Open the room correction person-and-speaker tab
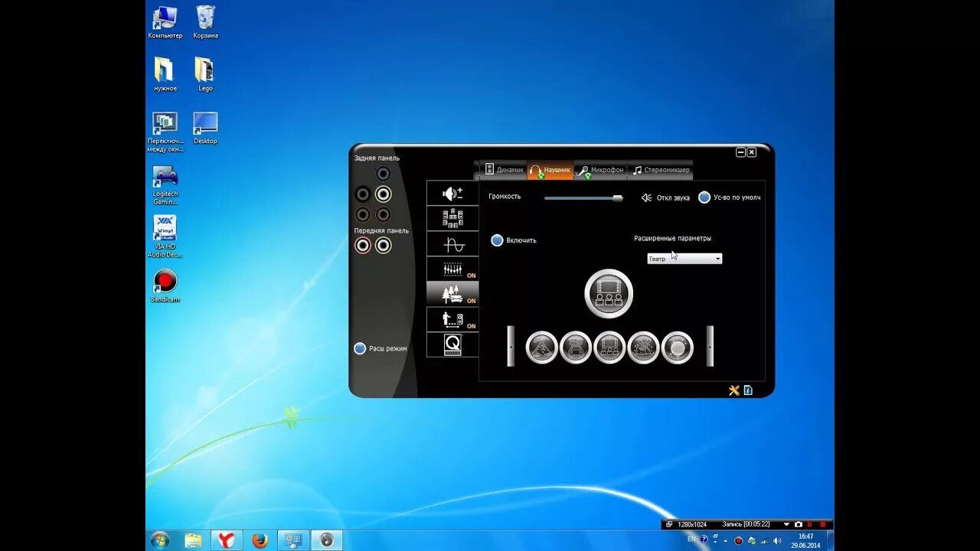Viewport: 980px width, 551px height. (452, 319)
